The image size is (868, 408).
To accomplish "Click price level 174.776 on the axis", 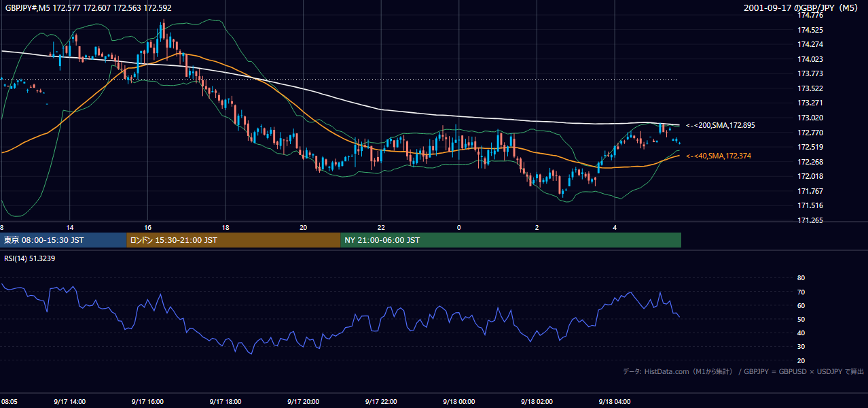I will [x=810, y=16].
